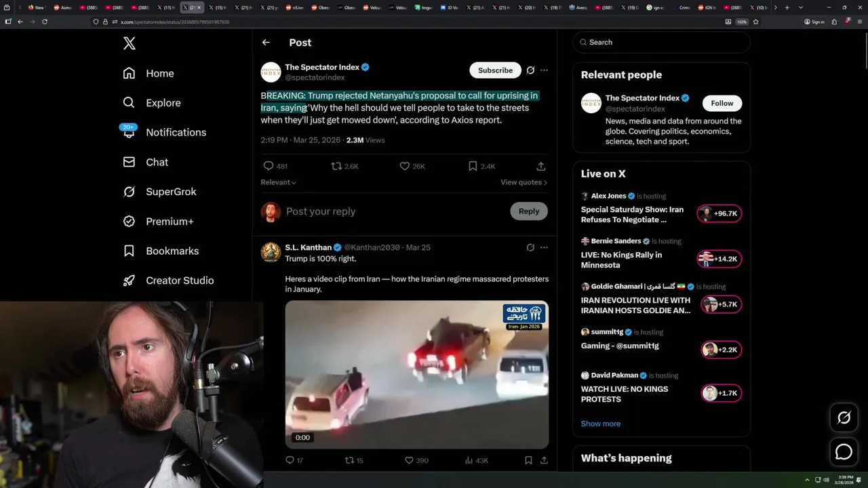
Task: Reload the page in browser
Action: (x=45, y=22)
